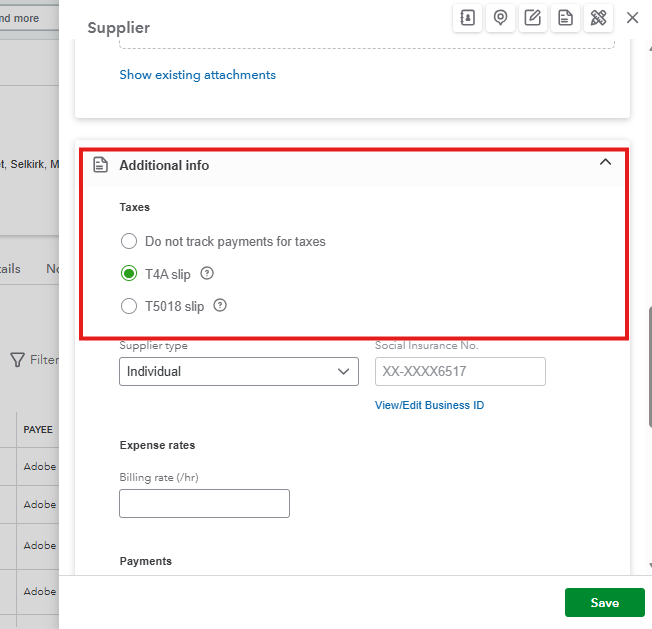Click the help icon beside T4A slip

(x=207, y=274)
